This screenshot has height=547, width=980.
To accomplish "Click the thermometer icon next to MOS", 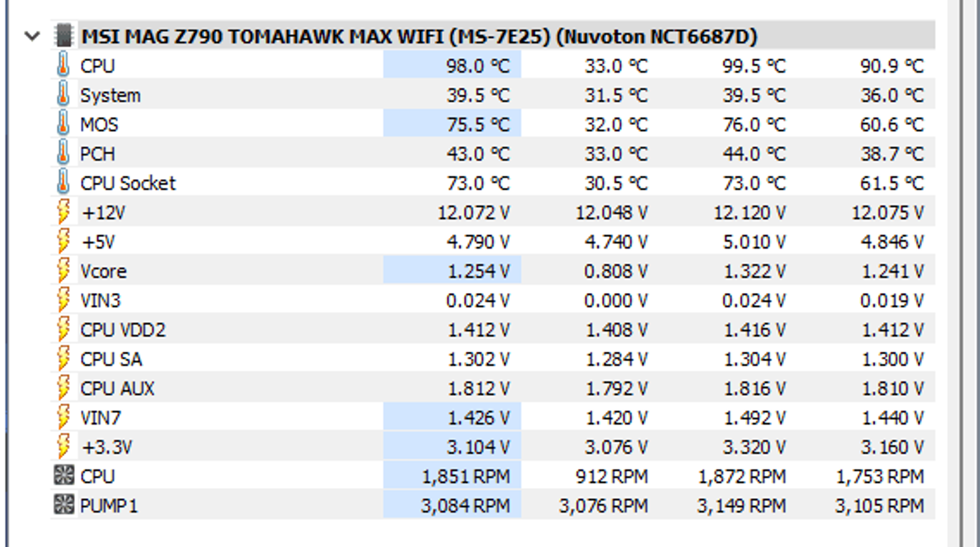I will click(x=63, y=123).
